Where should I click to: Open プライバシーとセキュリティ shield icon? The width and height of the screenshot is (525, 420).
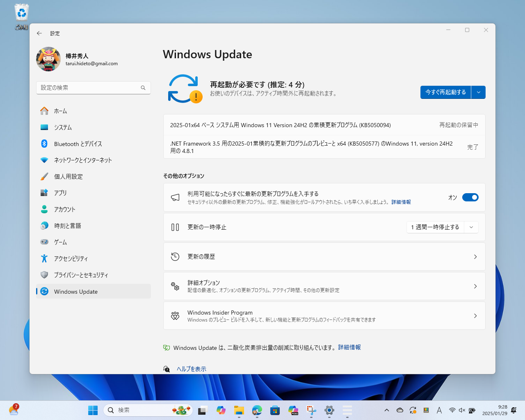coord(45,275)
